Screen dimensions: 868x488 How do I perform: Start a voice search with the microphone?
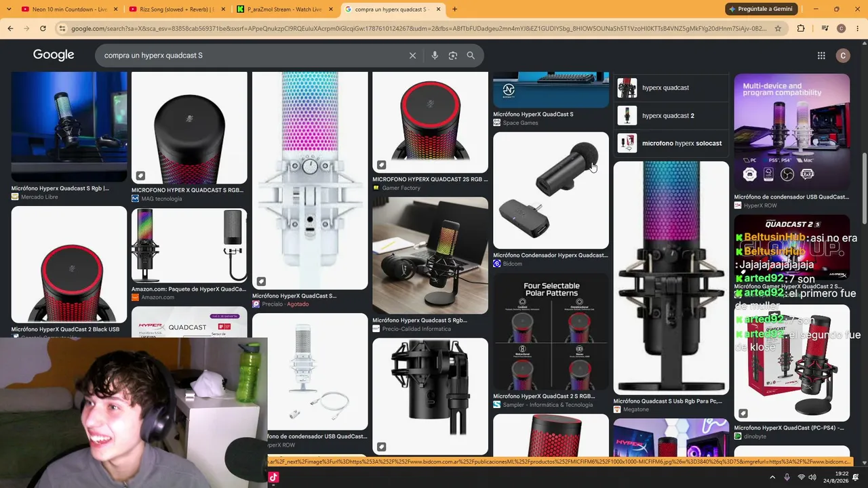tap(435, 56)
